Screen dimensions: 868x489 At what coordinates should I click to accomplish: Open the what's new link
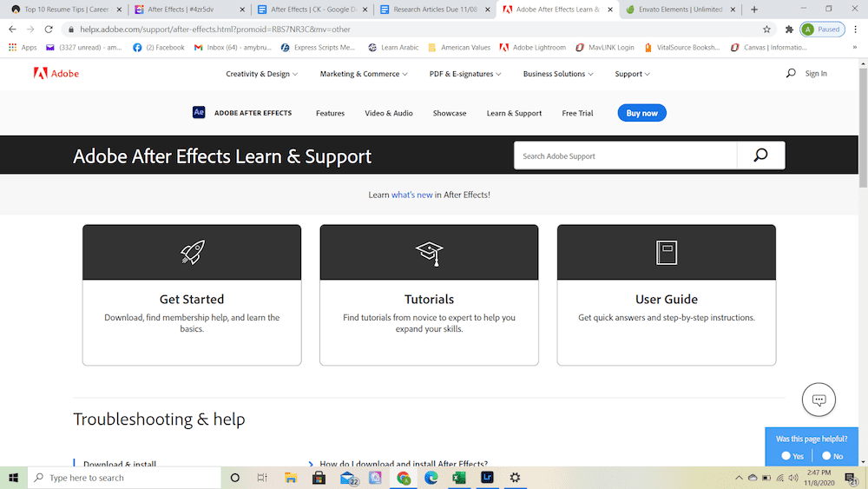[x=411, y=195]
